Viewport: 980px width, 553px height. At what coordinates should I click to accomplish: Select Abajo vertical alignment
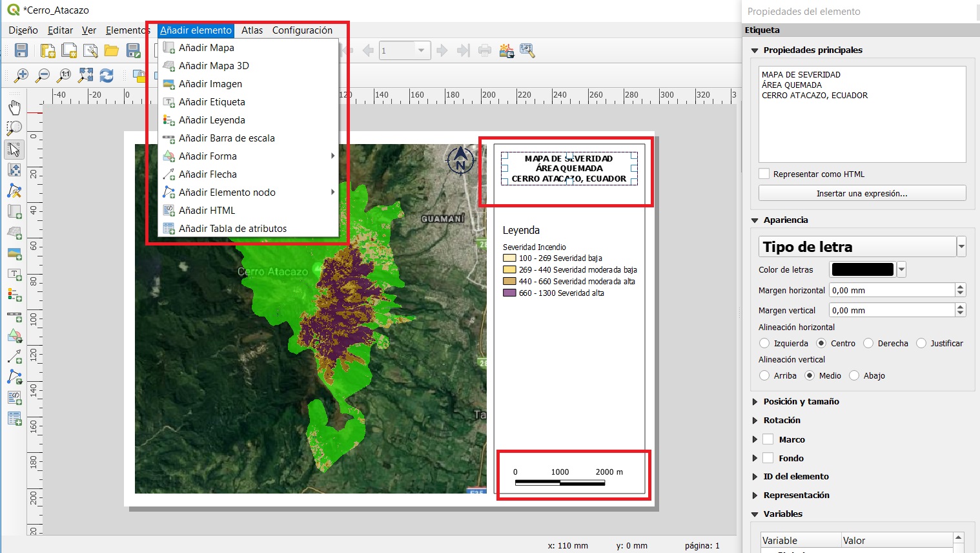click(x=854, y=375)
